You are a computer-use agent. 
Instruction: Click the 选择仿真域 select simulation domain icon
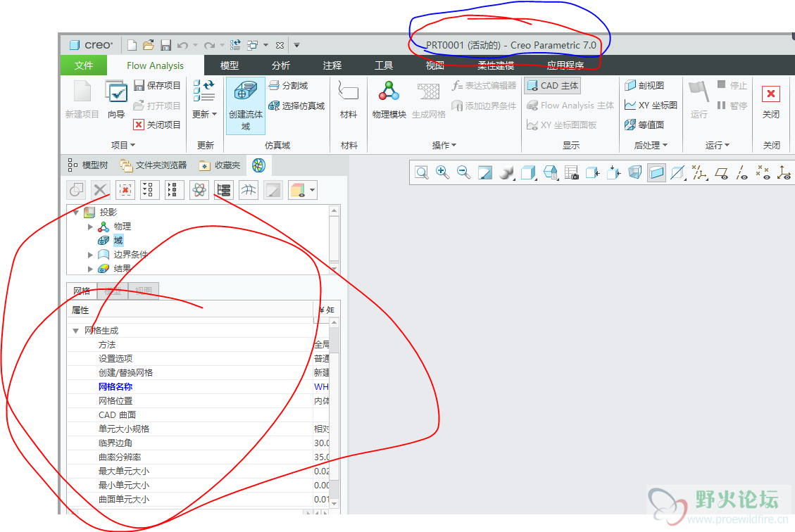[296, 106]
